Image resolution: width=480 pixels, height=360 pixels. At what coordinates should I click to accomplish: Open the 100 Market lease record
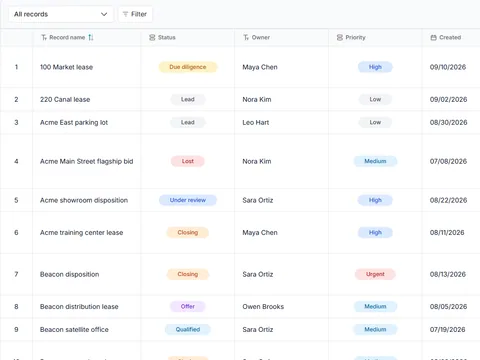point(66,67)
